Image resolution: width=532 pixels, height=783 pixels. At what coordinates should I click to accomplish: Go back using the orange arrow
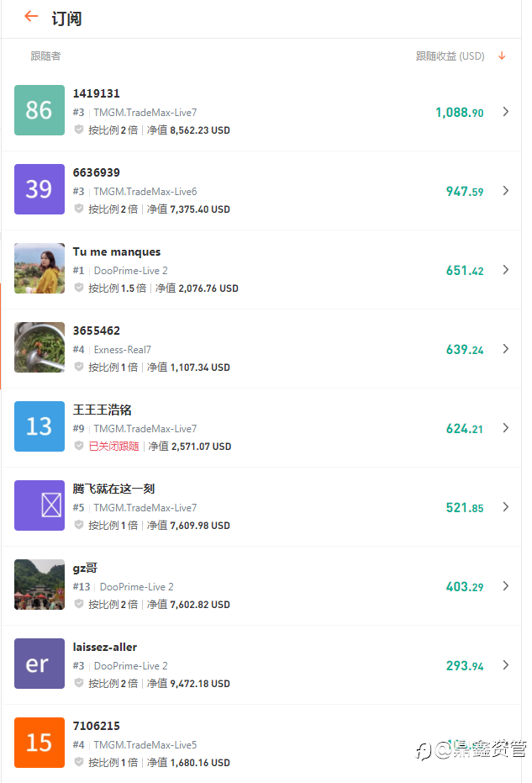pyautogui.click(x=31, y=17)
